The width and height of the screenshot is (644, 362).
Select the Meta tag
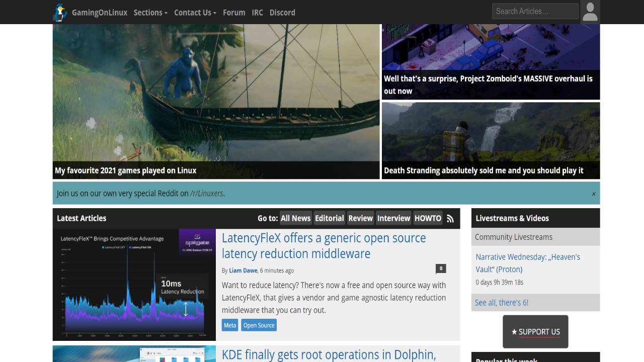(x=230, y=325)
